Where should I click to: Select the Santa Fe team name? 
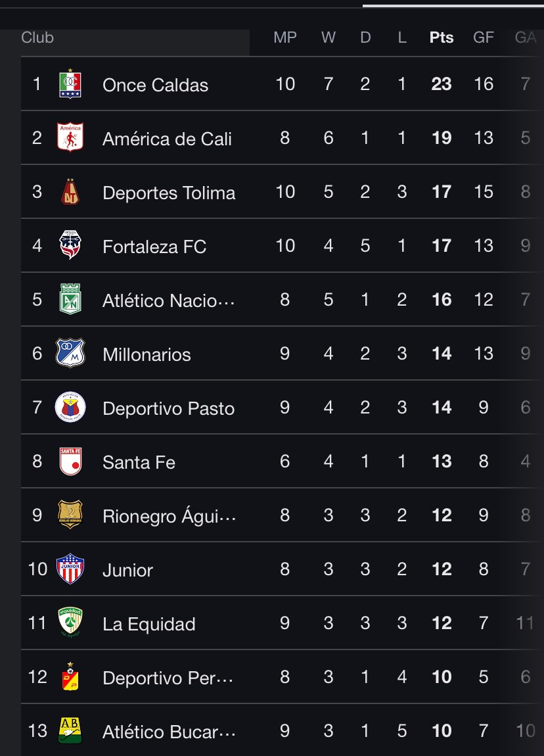139,462
